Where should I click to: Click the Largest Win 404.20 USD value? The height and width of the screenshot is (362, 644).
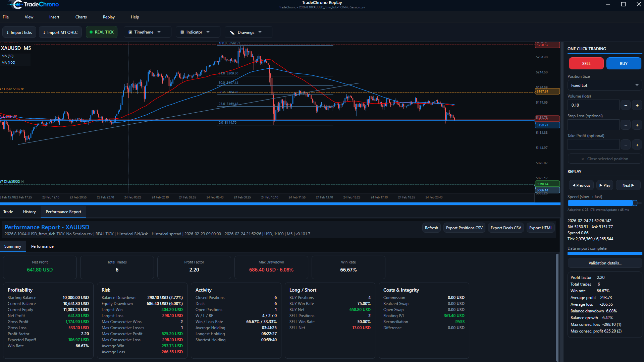point(172,310)
